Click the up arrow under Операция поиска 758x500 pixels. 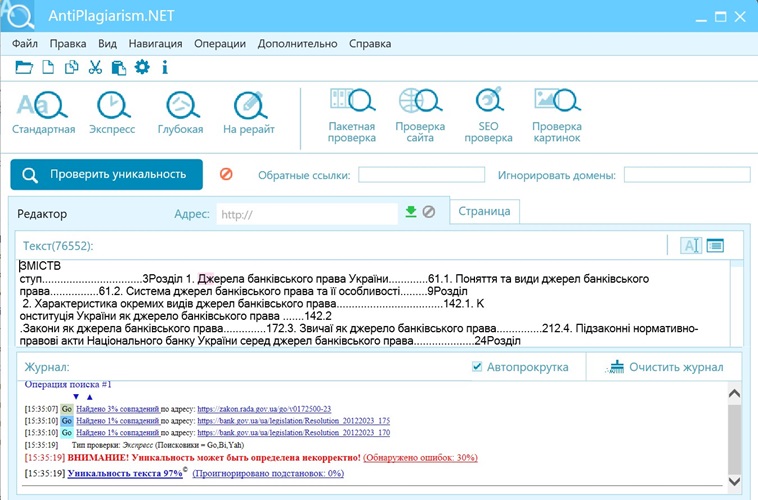coord(89,396)
